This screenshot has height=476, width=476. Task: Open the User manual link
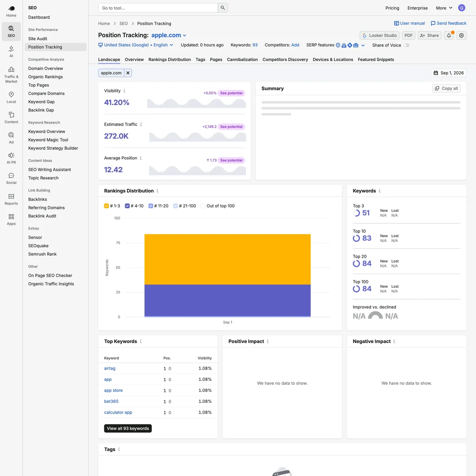pos(409,23)
